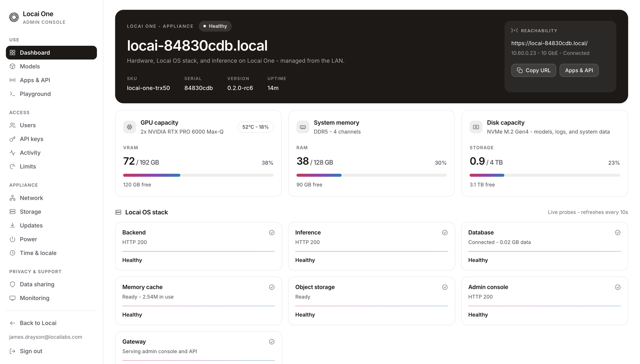Click the GPU capacity chip icon
This screenshot has width=640, height=364.
click(x=130, y=127)
